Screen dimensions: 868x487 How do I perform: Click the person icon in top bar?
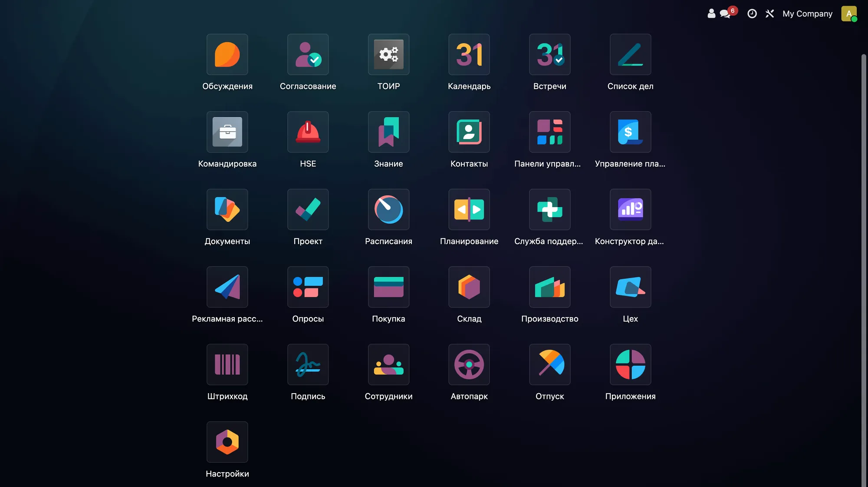[711, 13]
